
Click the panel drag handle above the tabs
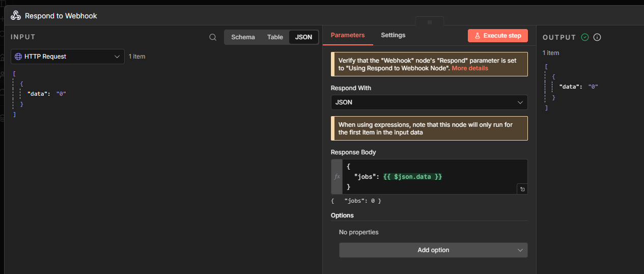pyautogui.click(x=429, y=22)
